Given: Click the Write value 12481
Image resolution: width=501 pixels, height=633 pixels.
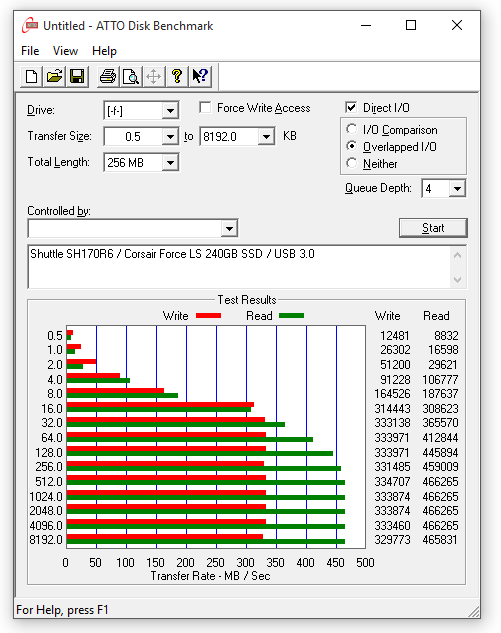Looking at the screenshot, I should pos(395,335).
